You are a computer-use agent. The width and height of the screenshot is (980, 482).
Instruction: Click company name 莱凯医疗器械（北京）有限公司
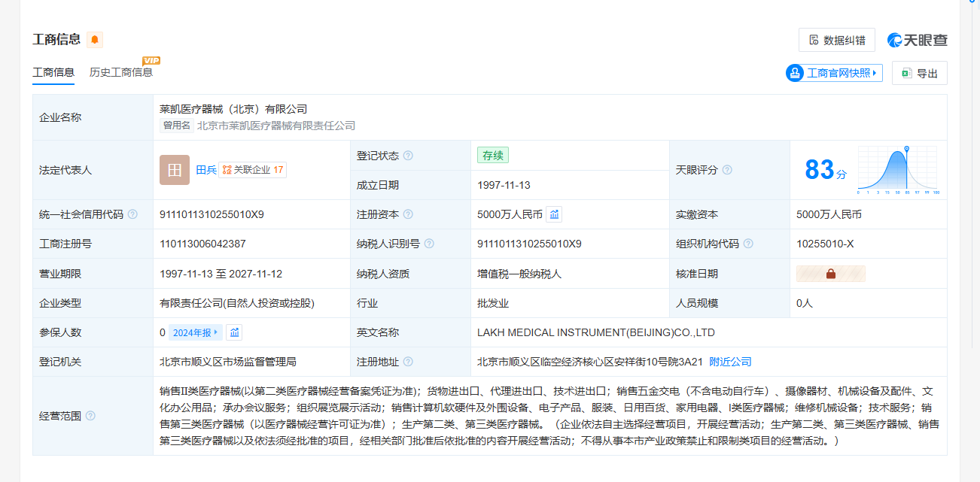click(x=233, y=109)
